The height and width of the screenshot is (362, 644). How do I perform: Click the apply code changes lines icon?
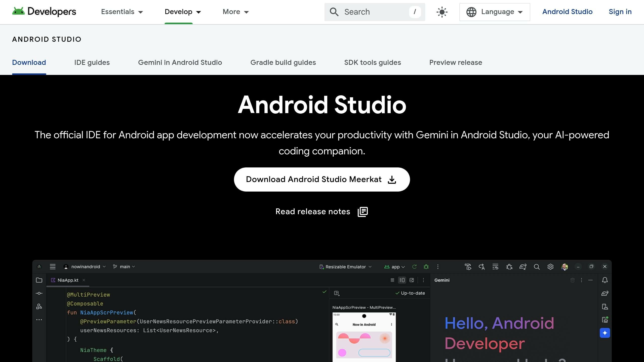click(x=495, y=267)
